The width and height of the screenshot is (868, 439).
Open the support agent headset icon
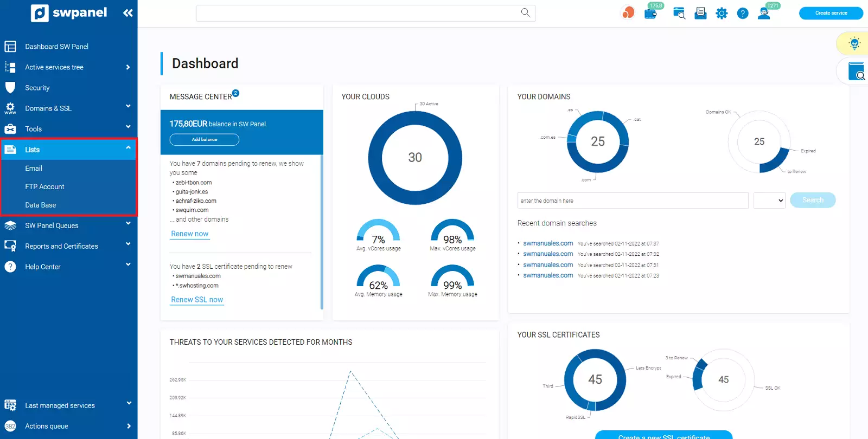click(764, 14)
